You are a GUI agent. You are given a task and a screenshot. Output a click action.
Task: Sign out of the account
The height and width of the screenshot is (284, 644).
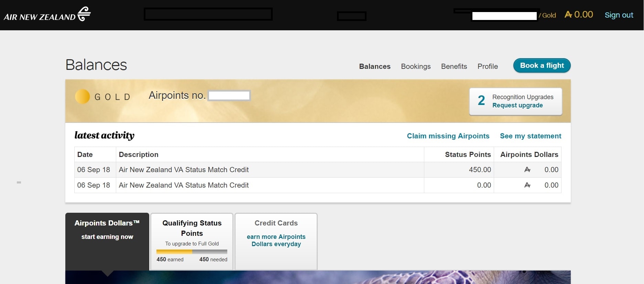point(619,15)
